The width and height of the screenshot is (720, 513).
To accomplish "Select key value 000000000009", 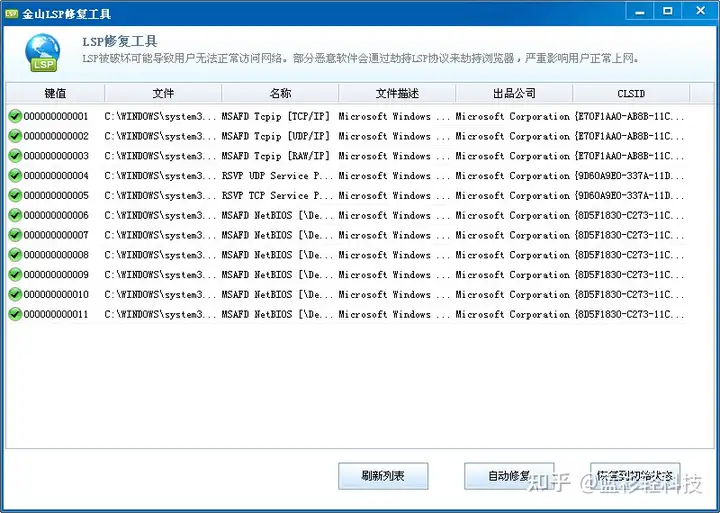I will click(x=56, y=274).
